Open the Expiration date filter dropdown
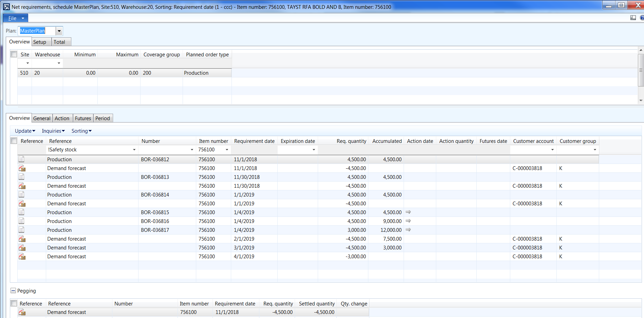The width and height of the screenshot is (644, 318). [x=314, y=150]
